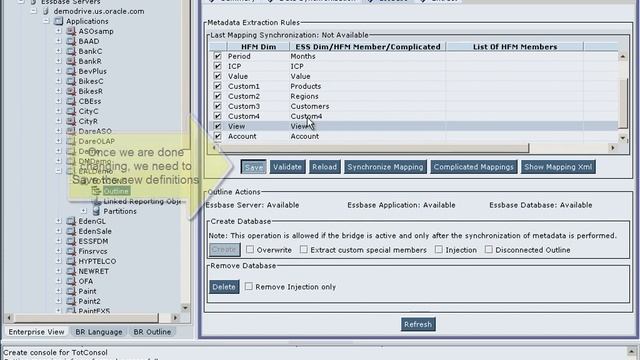
Task: Expand the EdenGL application
Action: (59, 221)
